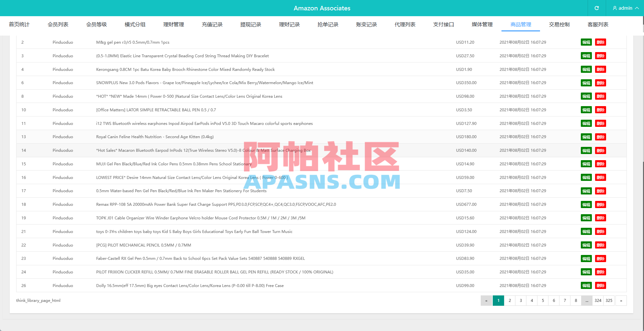Screen dimensions: 644x331
Task: Switch to 交易控制 tab
Action: pos(559,25)
